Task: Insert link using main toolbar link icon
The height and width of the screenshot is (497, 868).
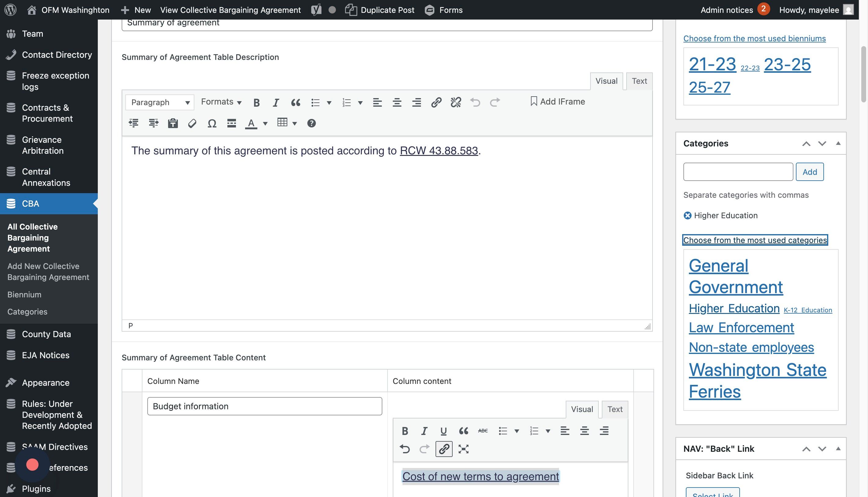Action: 436,102
